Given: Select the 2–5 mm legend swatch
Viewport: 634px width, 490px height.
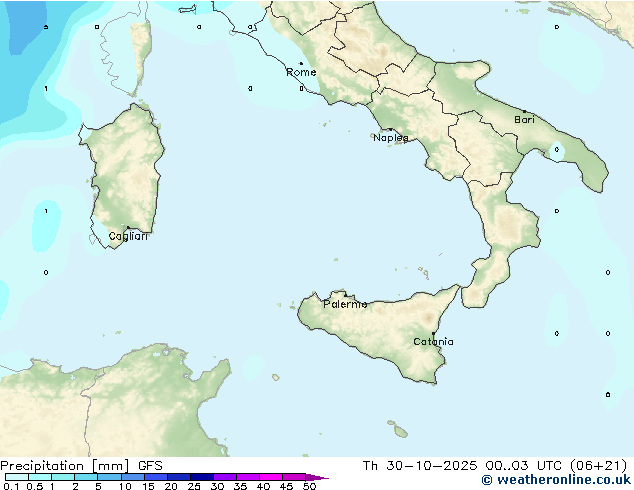Looking at the screenshot, I should [86, 477].
